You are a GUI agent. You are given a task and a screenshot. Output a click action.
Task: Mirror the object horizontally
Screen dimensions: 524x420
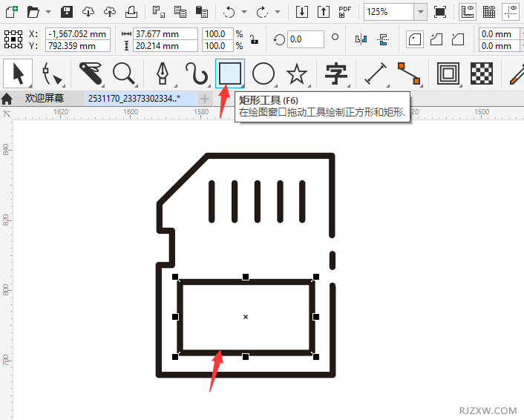(x=361, y=39)
